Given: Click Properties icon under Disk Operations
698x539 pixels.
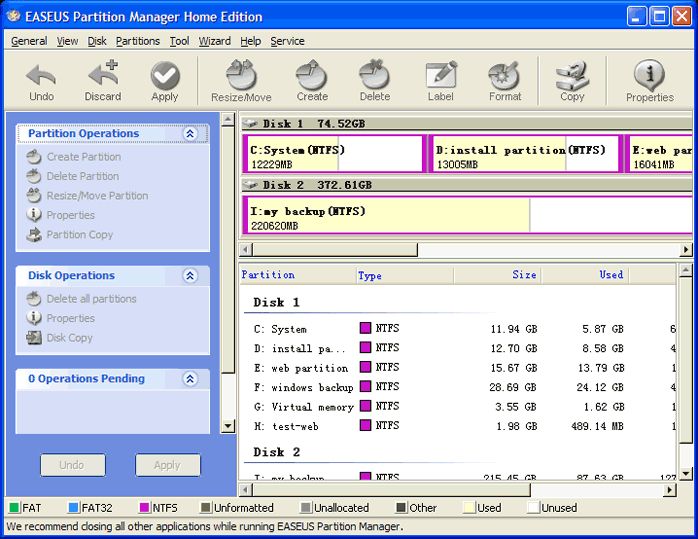Looking at the screenshot, I should click(x=34, y=318).
